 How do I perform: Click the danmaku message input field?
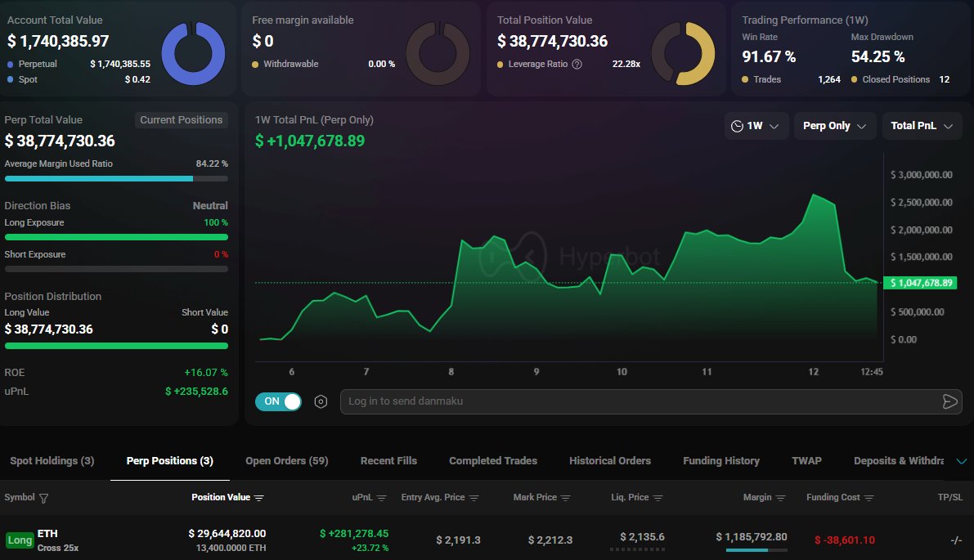[x=638, y=401]
